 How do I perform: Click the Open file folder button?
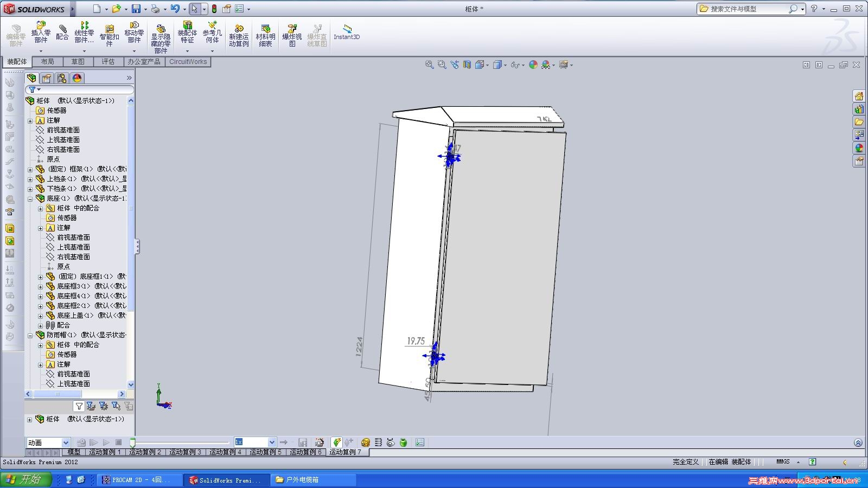coord(116,9)
